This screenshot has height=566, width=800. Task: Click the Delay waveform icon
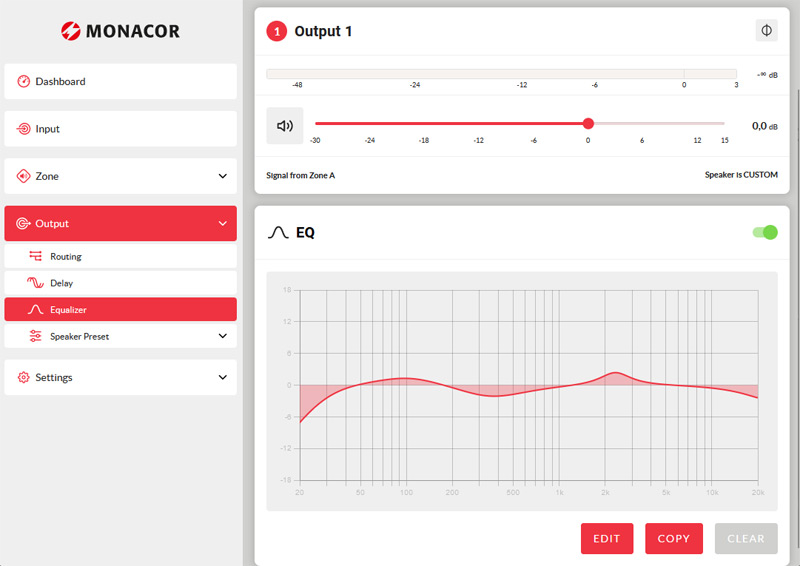point(36,283)
